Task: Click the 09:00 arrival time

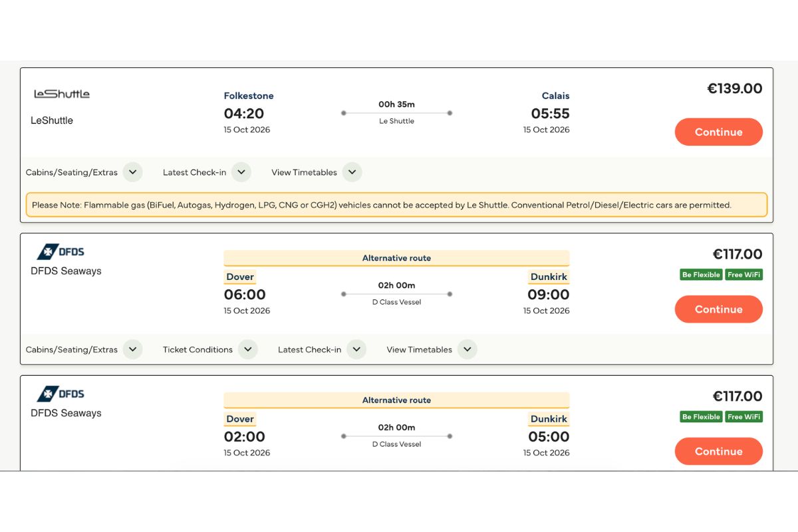Action: [x=549, y=295]
